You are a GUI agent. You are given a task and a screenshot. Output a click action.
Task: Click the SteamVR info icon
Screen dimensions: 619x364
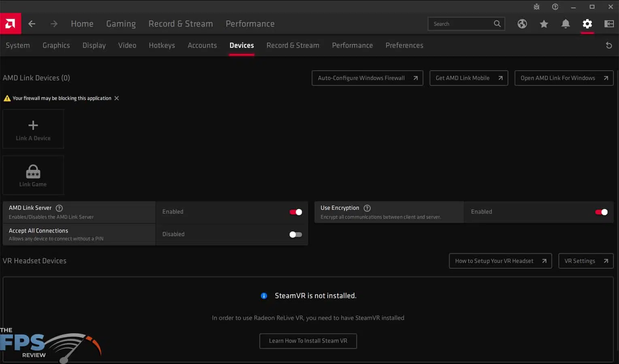point(264,296)
